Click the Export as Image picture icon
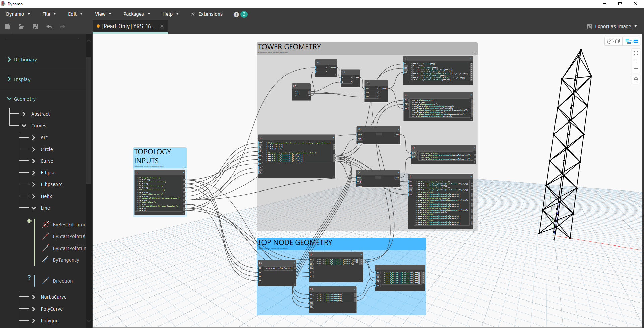Viewport: 644px width, 328px height. point(589,27)
